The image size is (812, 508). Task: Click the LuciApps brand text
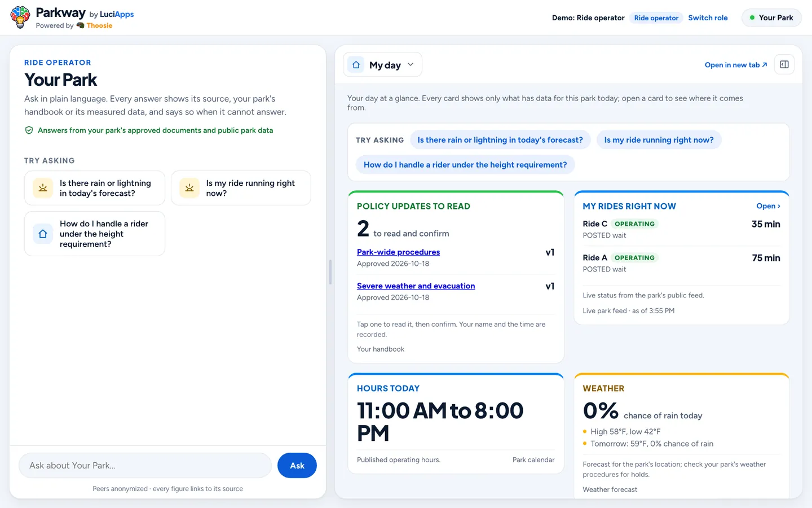pos(117,14)
